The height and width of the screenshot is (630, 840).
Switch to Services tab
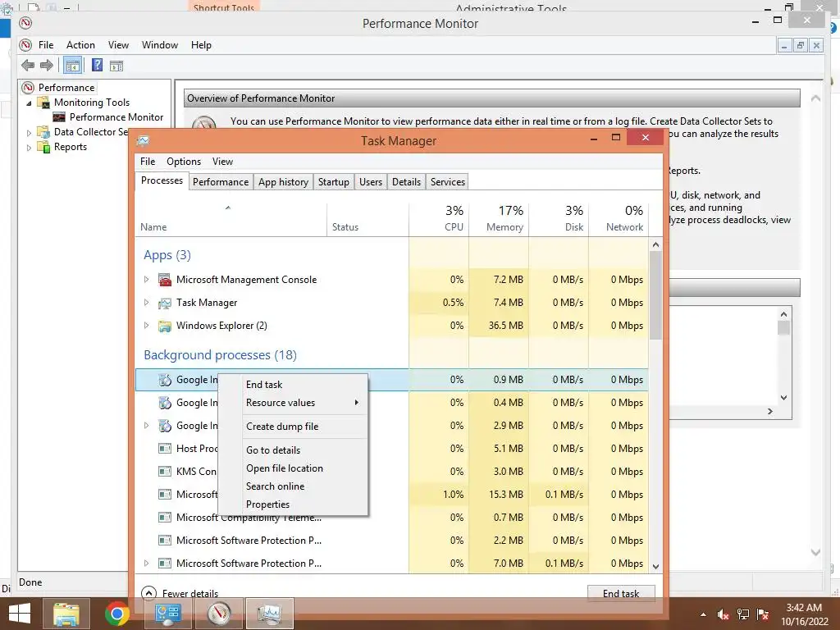(448, 182)
